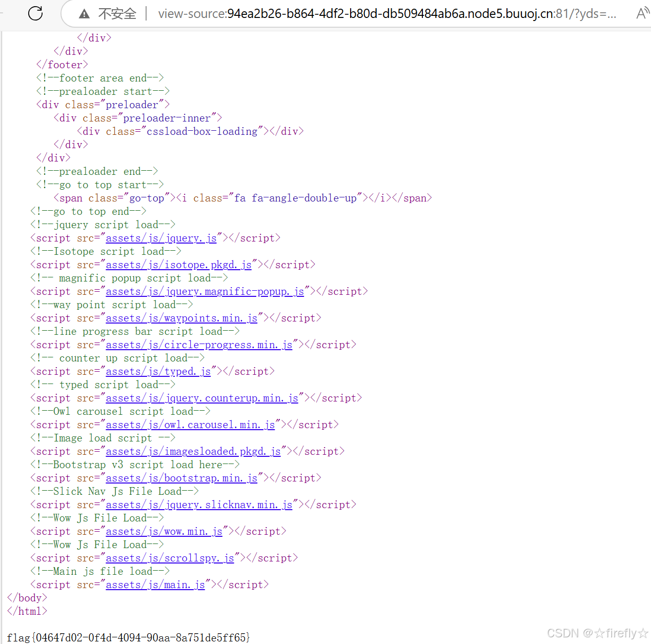This screenshot has height=644, width=651.
Task: Open the circle-progress.min.js link
Action: click(x=199, y=345)
